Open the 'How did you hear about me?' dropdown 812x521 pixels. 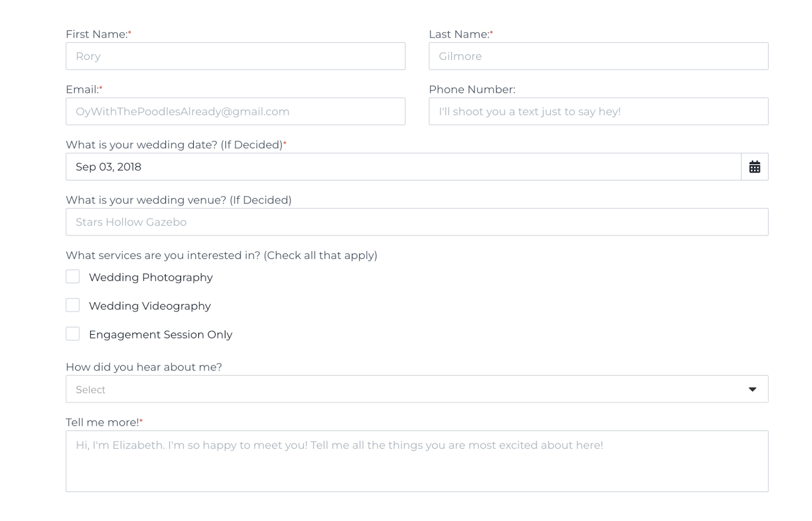(417, 389)
